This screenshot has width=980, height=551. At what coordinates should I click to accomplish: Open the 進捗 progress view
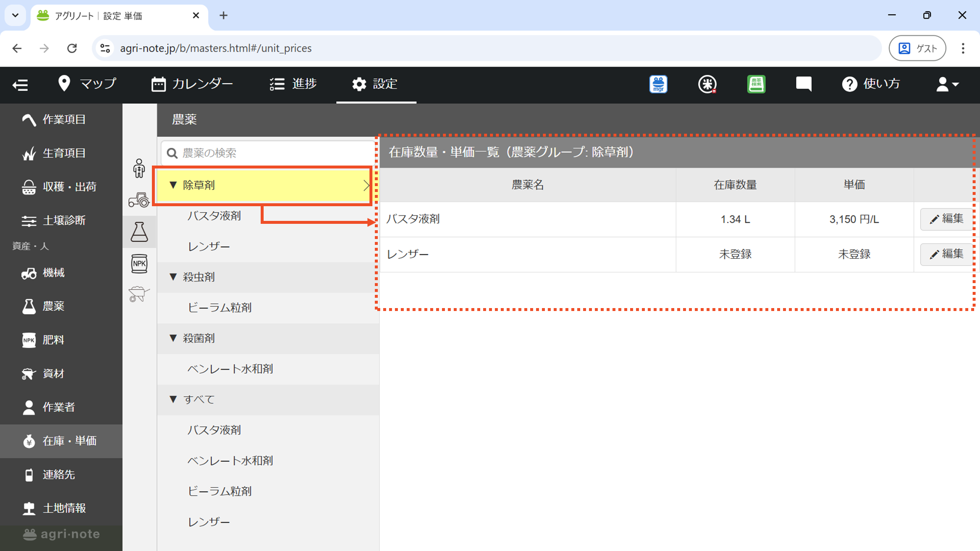tap(293, 84)
